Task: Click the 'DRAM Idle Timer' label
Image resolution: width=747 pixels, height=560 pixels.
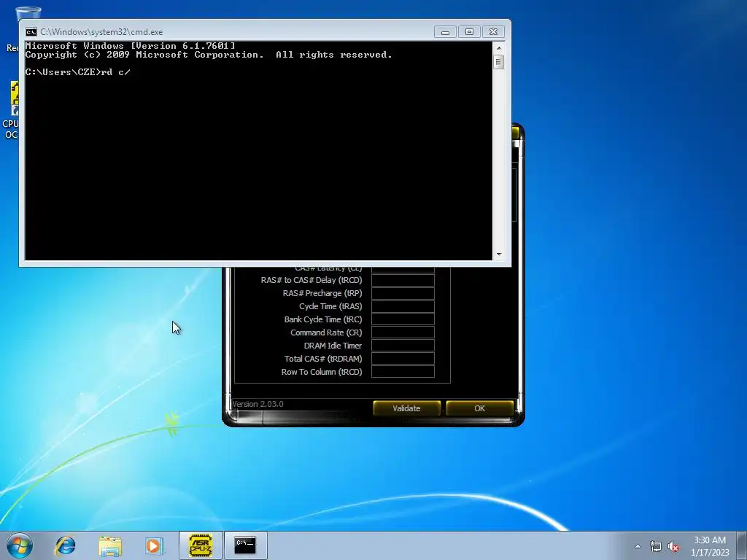Action: click(333, 346)
